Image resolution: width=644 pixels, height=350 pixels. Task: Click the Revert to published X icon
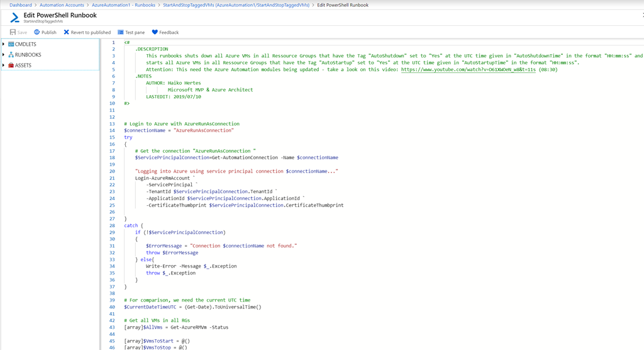coord(67,32)
